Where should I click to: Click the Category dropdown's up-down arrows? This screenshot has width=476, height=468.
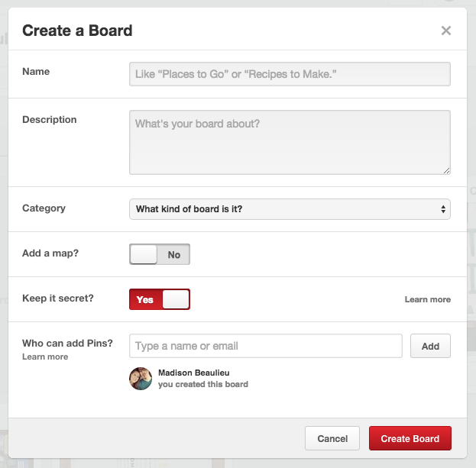443,209
